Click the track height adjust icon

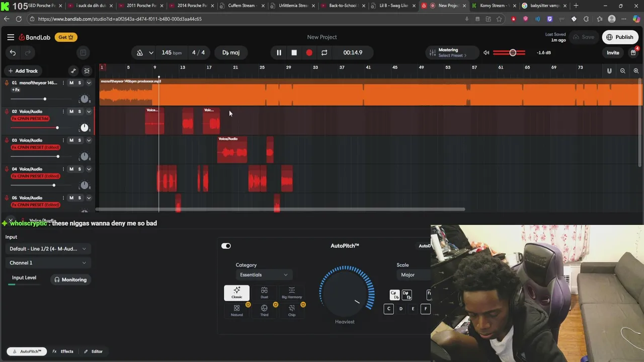pyautogui.click(x=87, y=71)
